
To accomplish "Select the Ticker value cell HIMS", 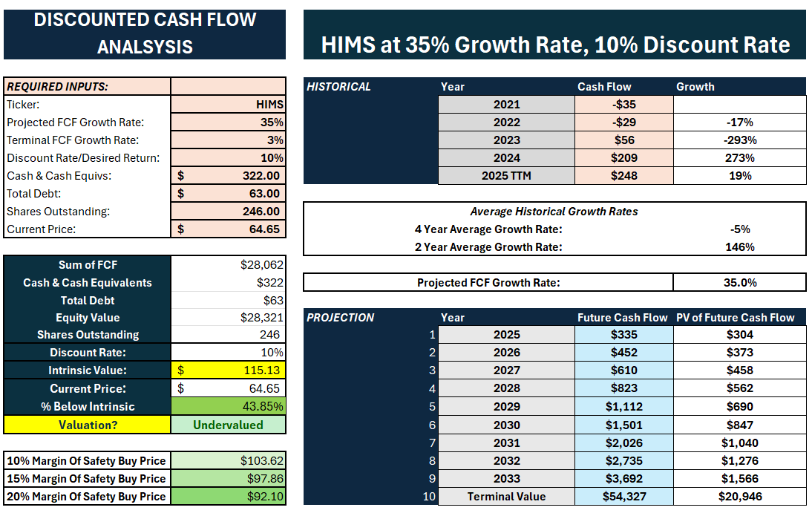I will point(229,104).
